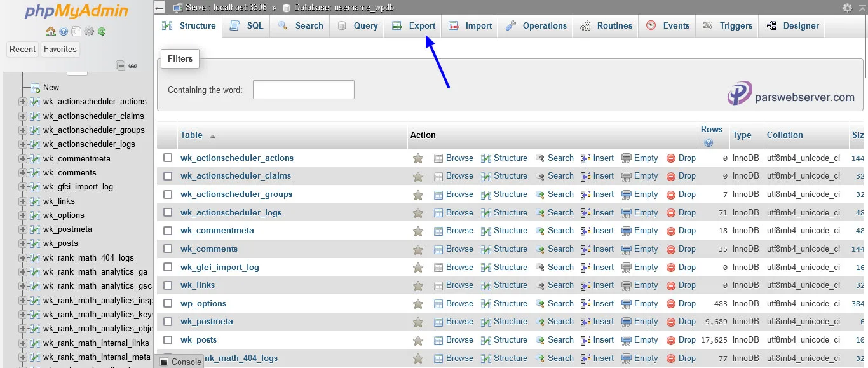Viewport: 868px width, 368px height.
Task: Check the wk_actionscheduler_actions row checkbox
Action: 168,158
